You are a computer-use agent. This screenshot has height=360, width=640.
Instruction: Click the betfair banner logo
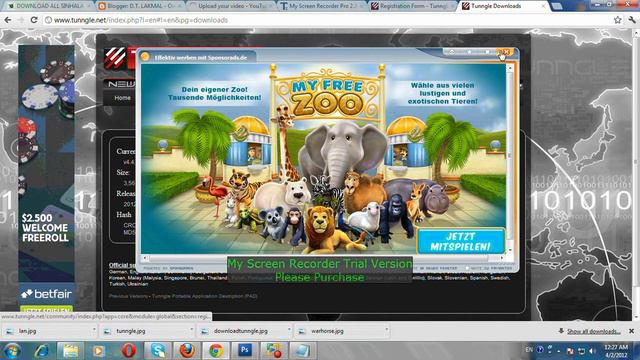tap(47, 294)
